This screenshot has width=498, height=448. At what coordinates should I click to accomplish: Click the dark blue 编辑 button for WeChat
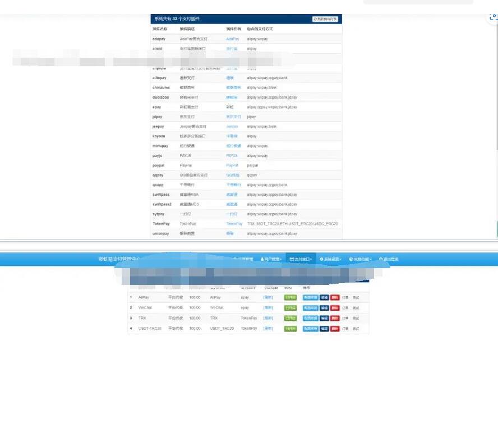point(324,308)
